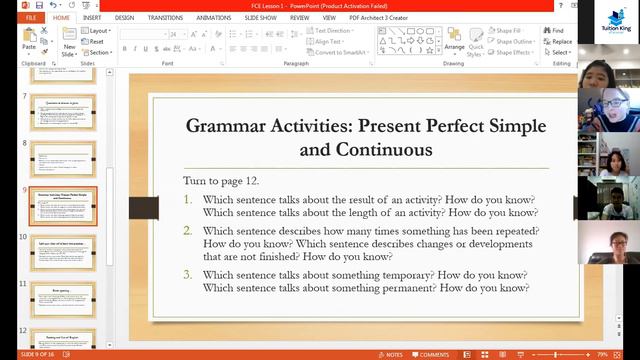
Task: Click the New Slide icon
Action: coord(69,34)
